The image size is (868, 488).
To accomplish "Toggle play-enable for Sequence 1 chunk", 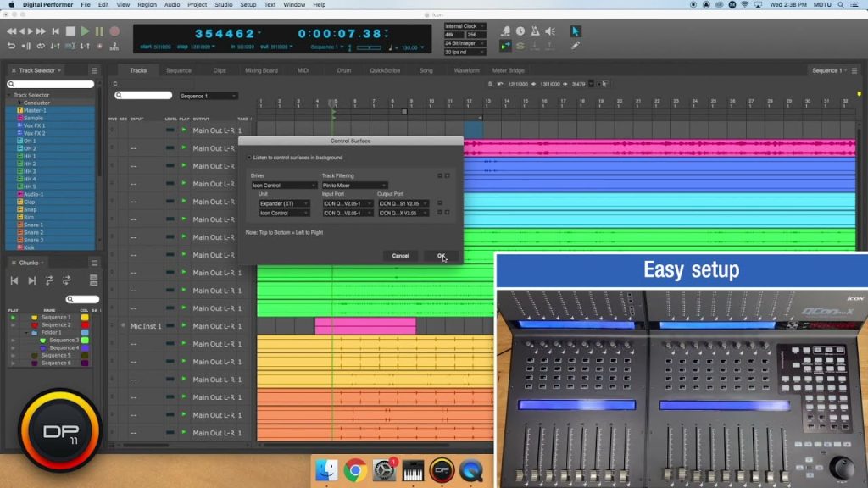I will 13,318.
